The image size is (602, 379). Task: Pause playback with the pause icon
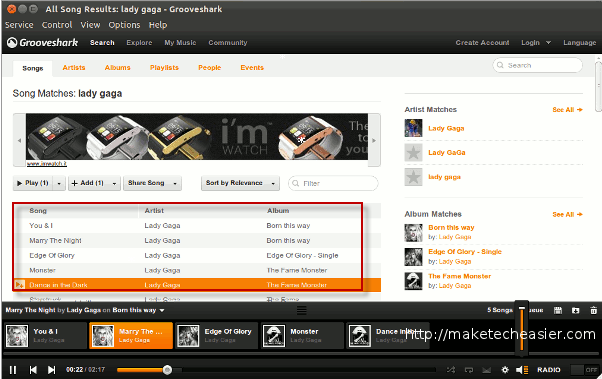pos(13,370)
